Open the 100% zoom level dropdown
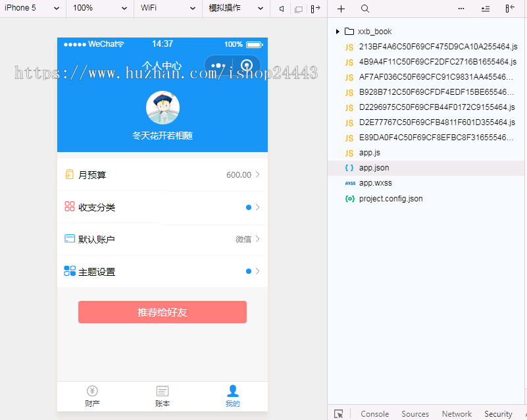This screenshot has height=420, width=527. (x=92, y=9)
